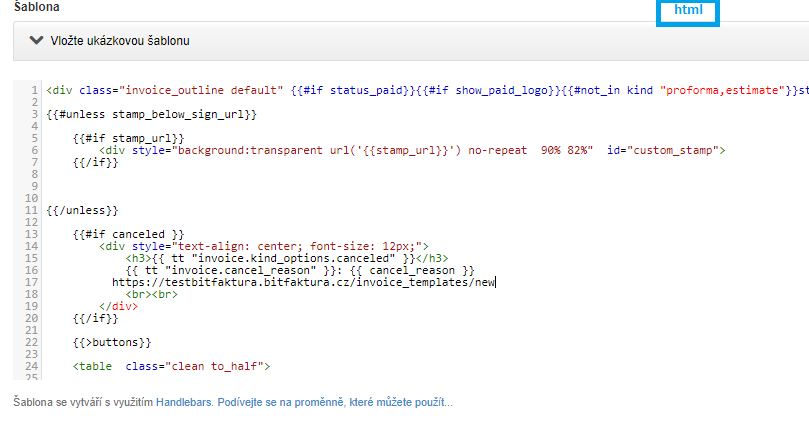This screenshot has width=809, height=421.
Task: Click the {{/if}} on line 7
Action: pos(95,162)
